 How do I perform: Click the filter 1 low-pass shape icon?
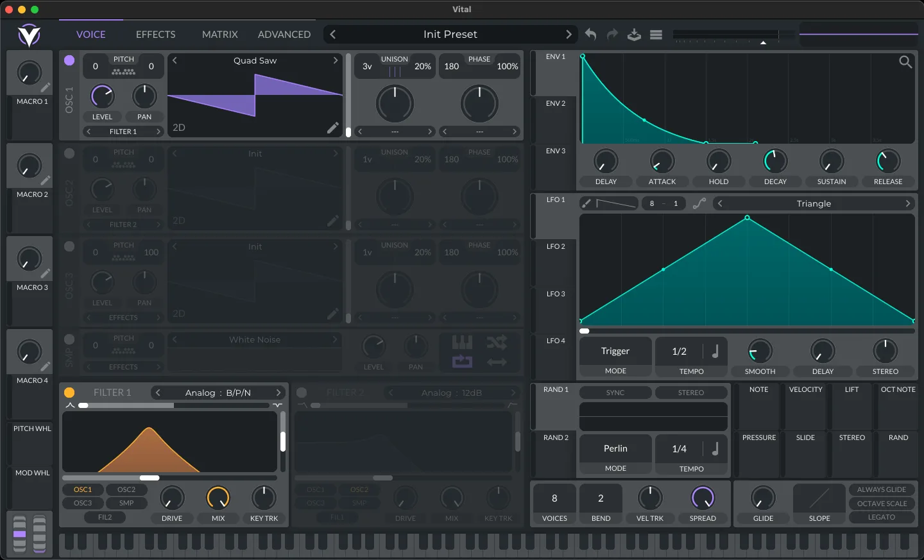click(70, 405)
